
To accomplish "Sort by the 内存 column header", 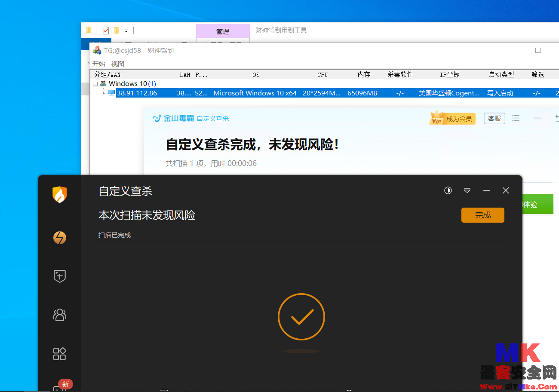I will pyautogui.click(x=364, y=75).
